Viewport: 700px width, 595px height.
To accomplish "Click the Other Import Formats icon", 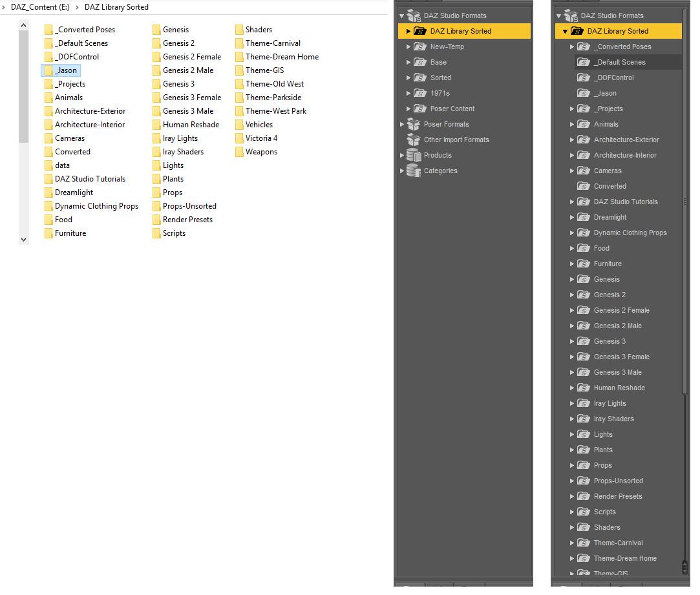I will (x=414, y=140).
